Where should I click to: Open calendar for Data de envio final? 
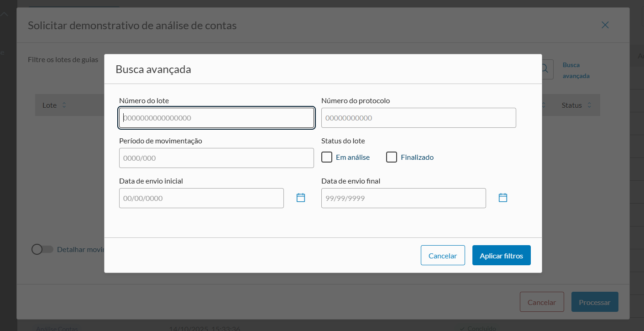coord(503,198)
